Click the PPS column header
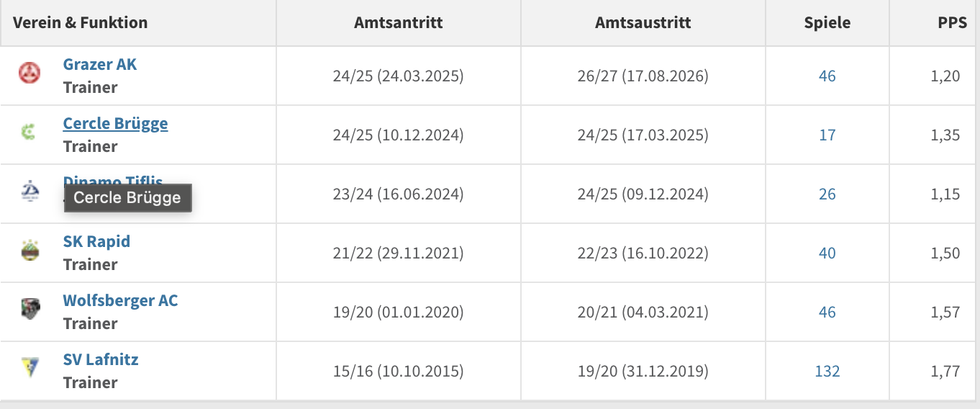 [x=952, y=22]
